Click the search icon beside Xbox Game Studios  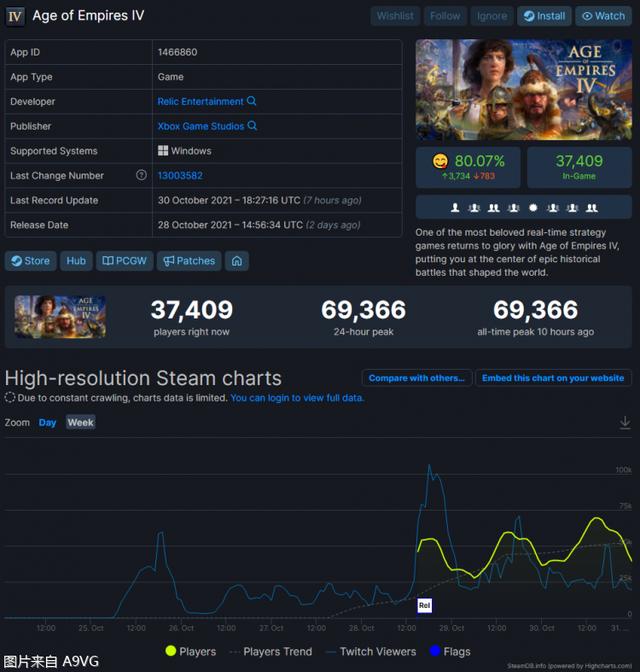(253, 126)
